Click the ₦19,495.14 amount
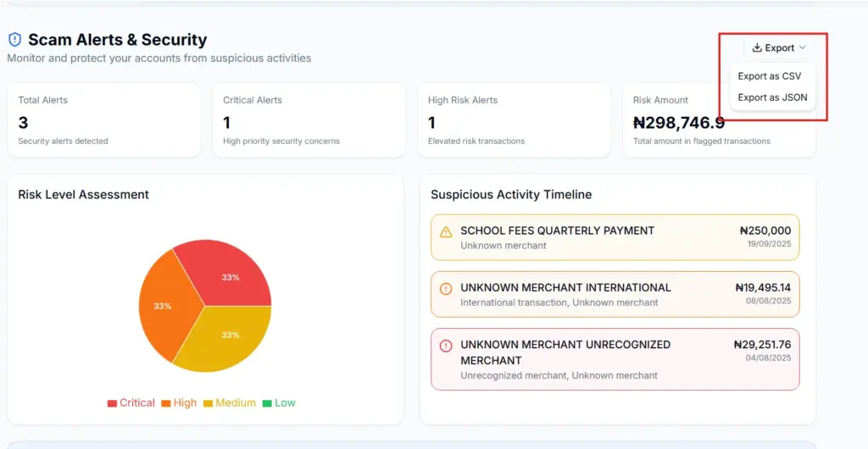 click(763, 287)
